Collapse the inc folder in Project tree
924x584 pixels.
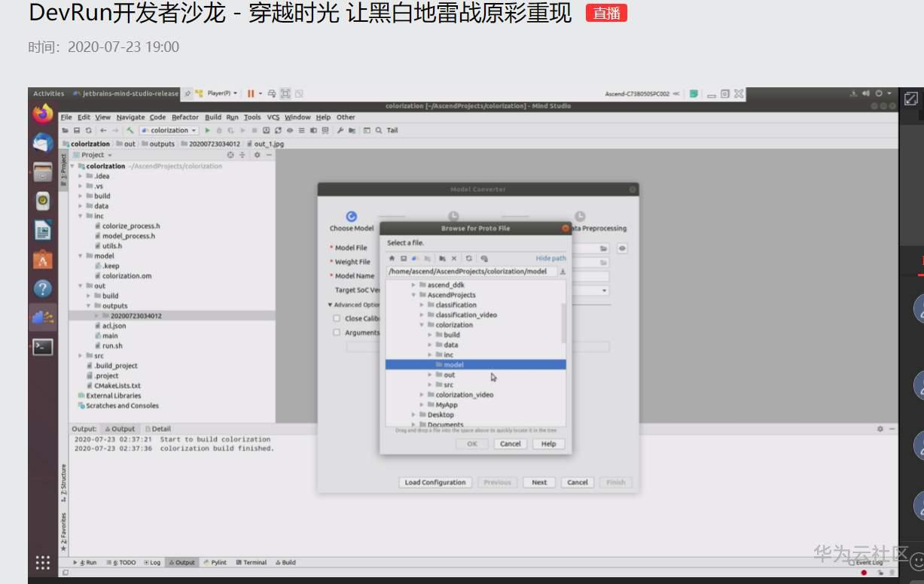[x=81, y=216]
